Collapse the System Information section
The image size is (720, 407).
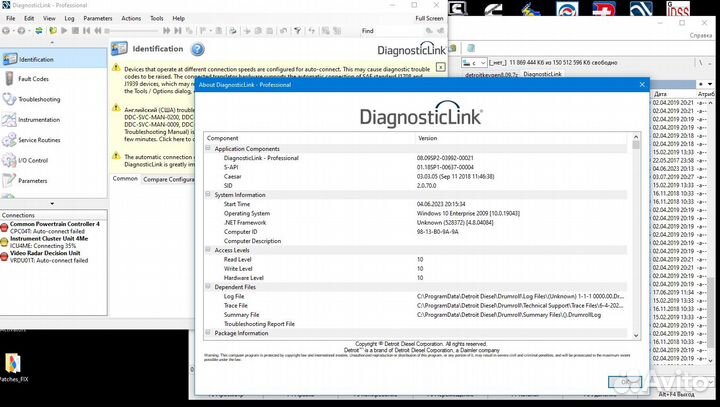pos(209,194)
